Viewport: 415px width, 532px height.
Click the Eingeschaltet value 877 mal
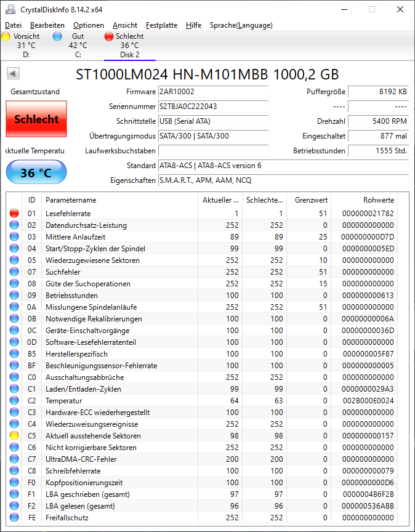[378, 136]
